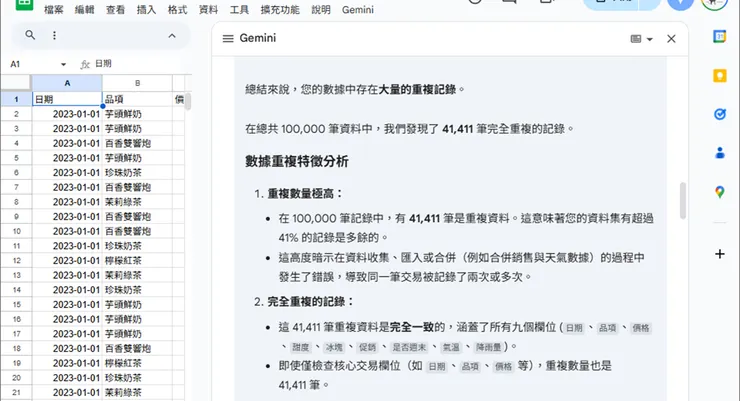Open the Gemini panel layout view dropdown

coord(641,39)
